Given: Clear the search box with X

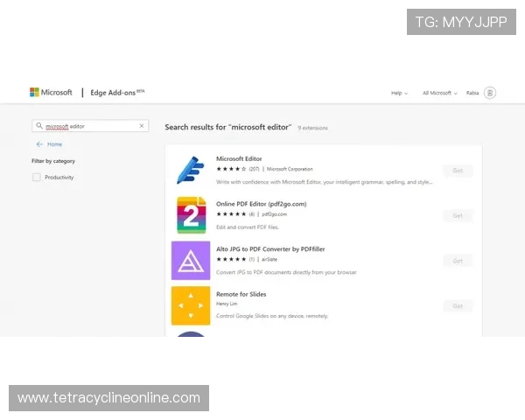Looking at the screenshot, I should point(142,126).
